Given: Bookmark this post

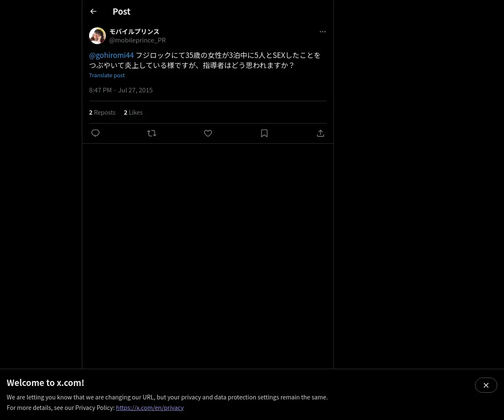Looking at the screenshot, I should click(264, 133).
